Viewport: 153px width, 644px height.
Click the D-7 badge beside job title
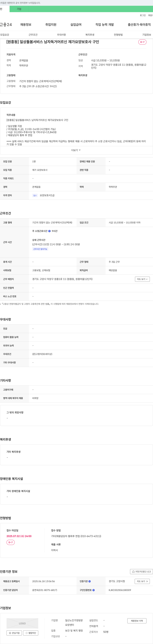point(142,42)
